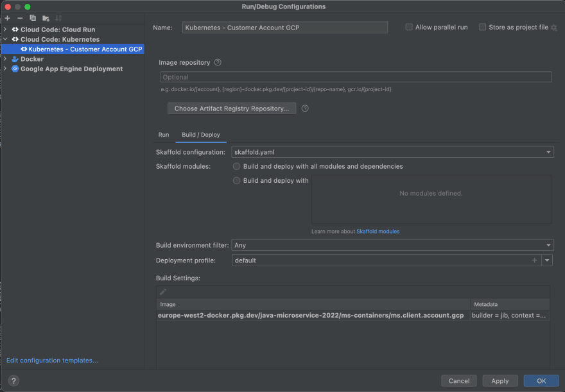Click Choose Artifact Registry Repository button
Image resolution: width=565 pixels, height=392 pixels.
(232, 108)
